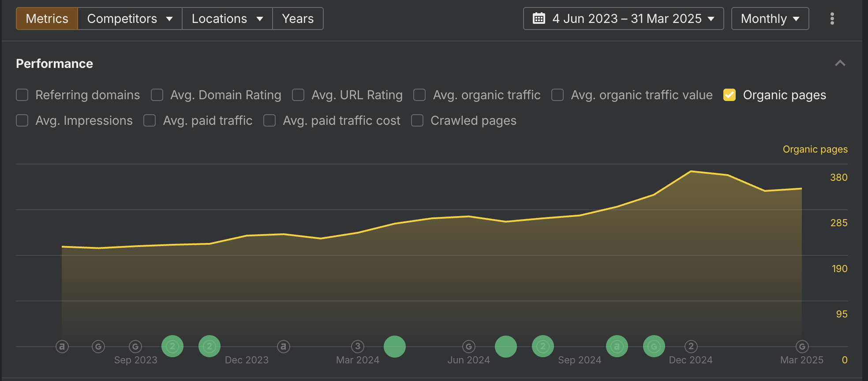Open the date range picker button
This screenshot has width=868, height=381.
pos(623,19)
